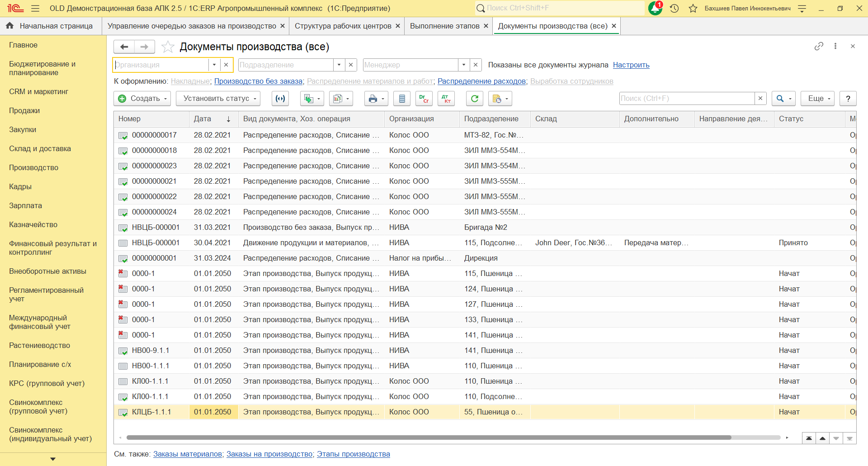Open favorites star in title bar

tap(693, 8)
